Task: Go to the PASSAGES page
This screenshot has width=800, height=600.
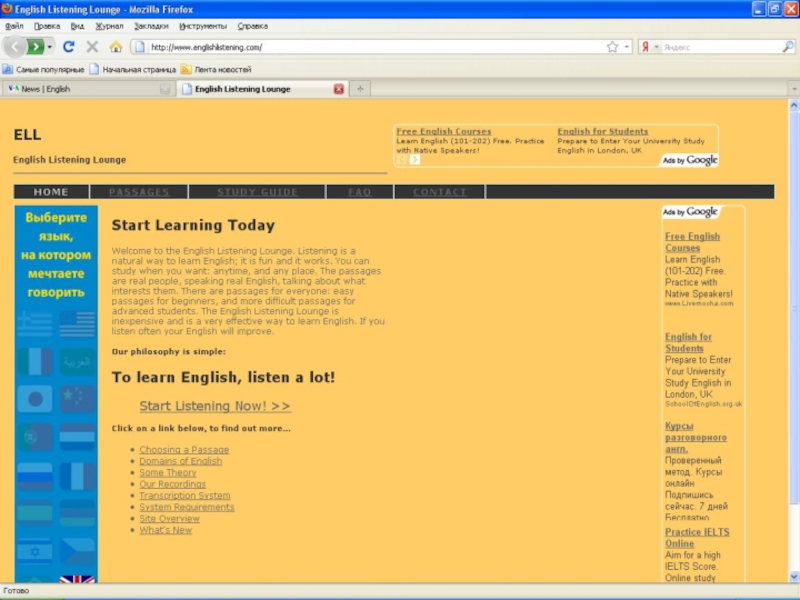Action: tap(139, 192)
